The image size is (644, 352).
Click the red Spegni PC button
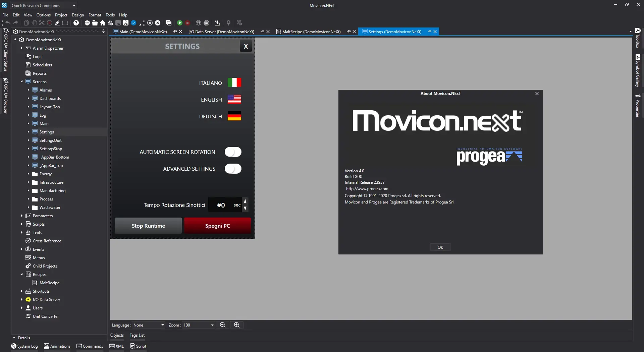217,226
